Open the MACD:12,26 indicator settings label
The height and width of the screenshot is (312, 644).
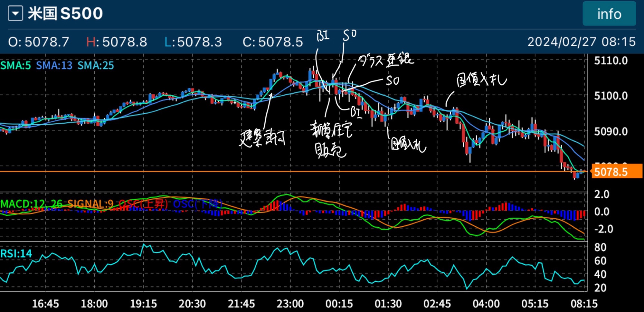(31, 203)
